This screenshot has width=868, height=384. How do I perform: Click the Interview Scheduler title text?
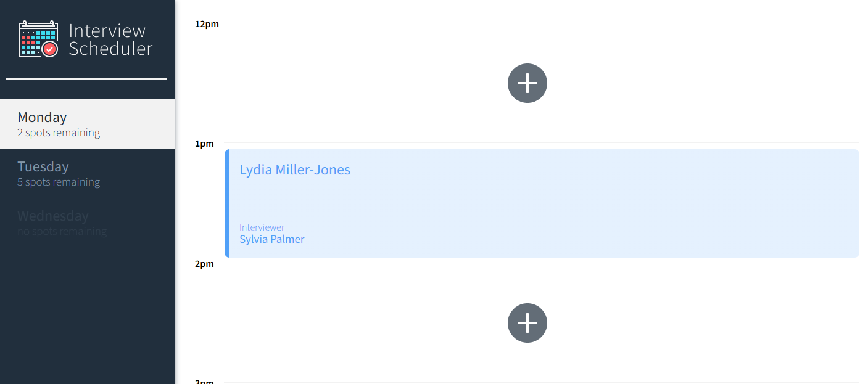point(110,39)
